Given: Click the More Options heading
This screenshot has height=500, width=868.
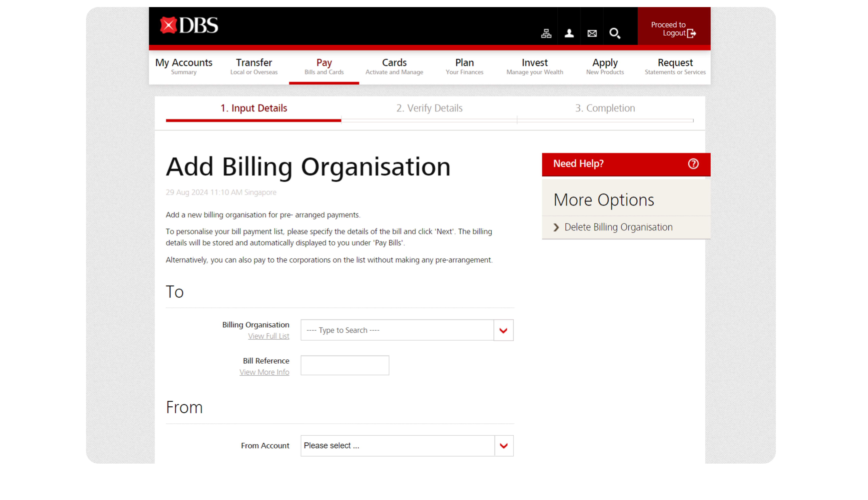Looking at the screenshot, I should tap(604, 200).
